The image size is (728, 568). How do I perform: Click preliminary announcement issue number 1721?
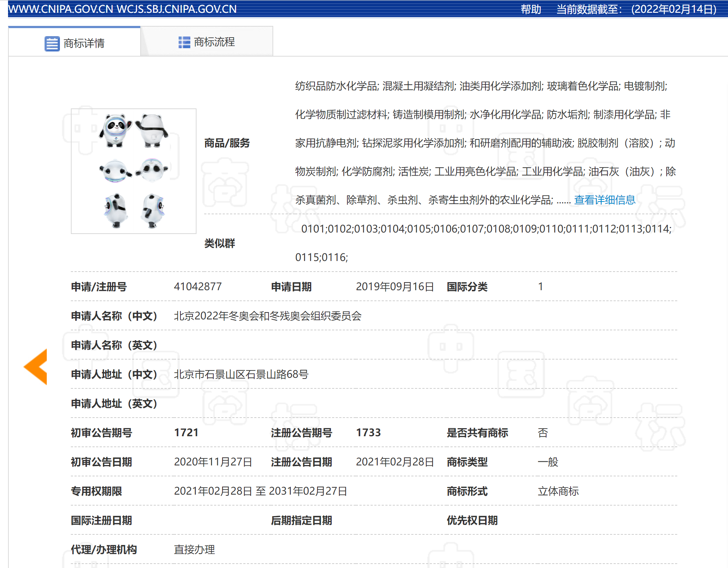click(186, 433)
